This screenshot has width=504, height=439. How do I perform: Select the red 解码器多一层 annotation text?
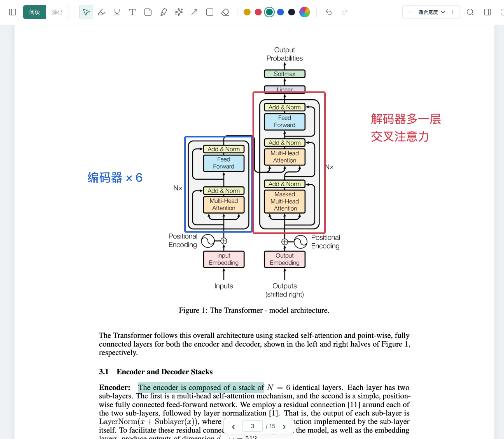click(x=406, y=119)
